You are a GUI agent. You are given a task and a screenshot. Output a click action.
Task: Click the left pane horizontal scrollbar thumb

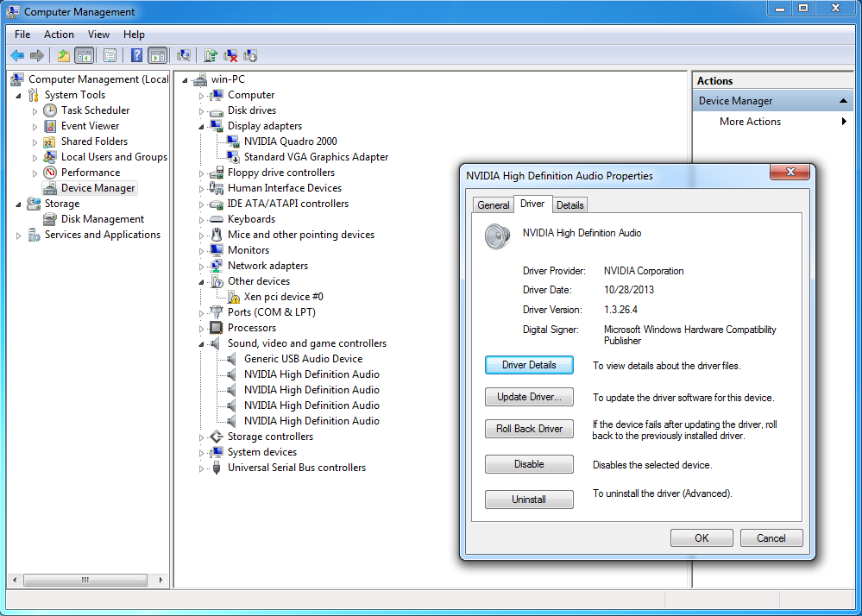85,580
